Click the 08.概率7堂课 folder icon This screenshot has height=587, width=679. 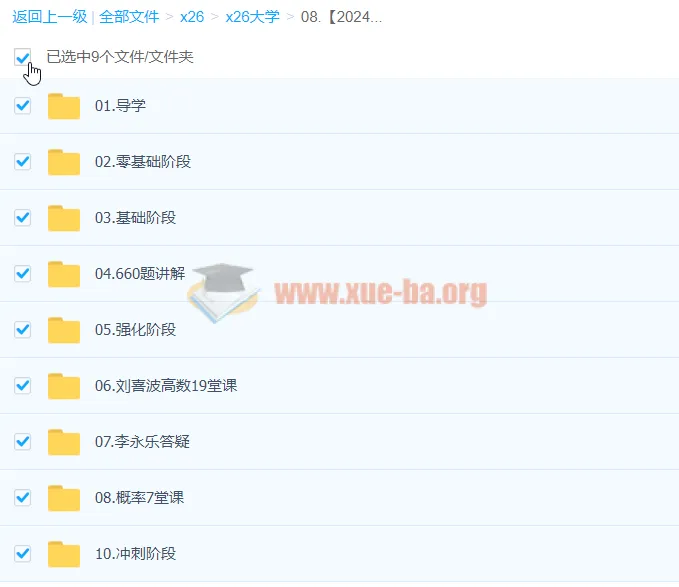pos(64,498)
